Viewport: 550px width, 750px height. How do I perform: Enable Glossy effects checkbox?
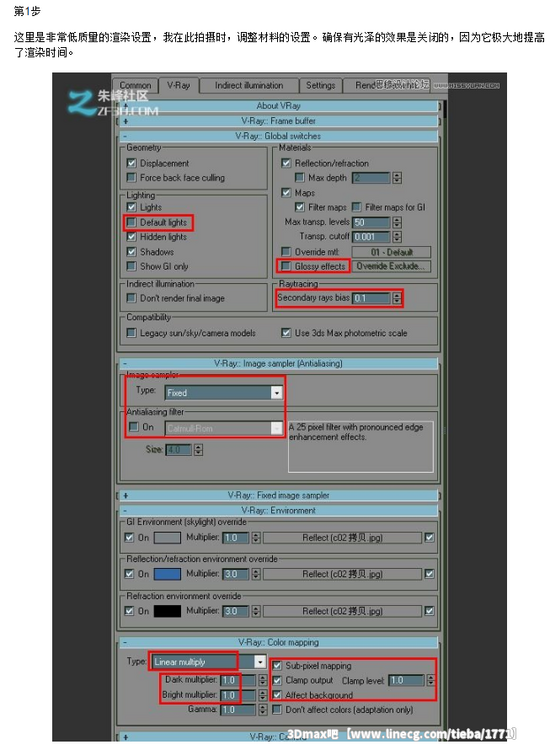pyautogui.click(x=286, y=266)
